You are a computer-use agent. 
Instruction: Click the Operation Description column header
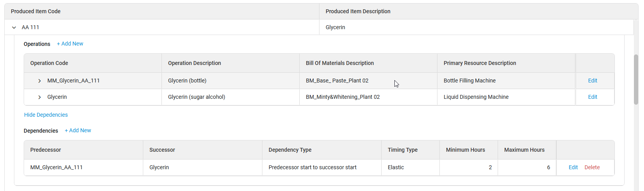click(194, 63)
